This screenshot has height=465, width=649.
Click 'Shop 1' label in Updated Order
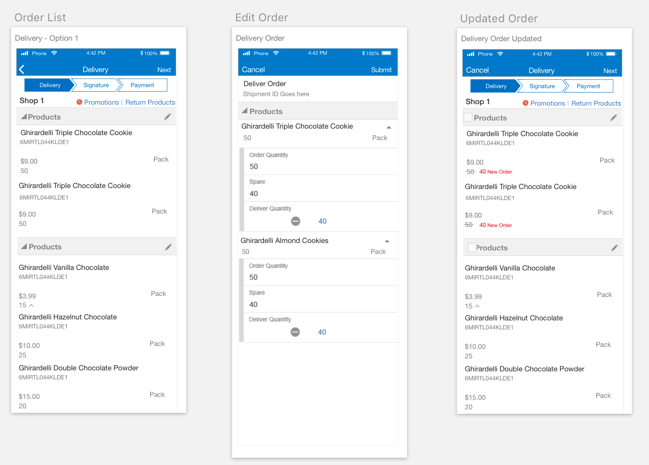click(478, 101)
